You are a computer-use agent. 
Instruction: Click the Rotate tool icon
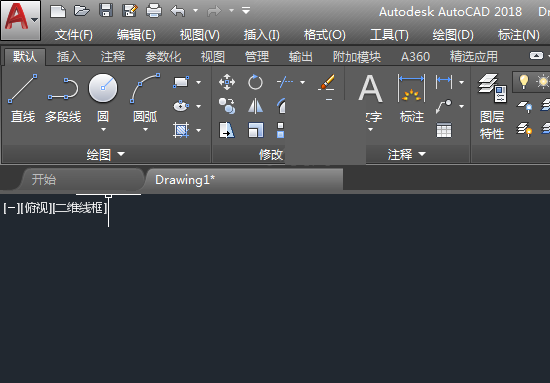(255, 82)
